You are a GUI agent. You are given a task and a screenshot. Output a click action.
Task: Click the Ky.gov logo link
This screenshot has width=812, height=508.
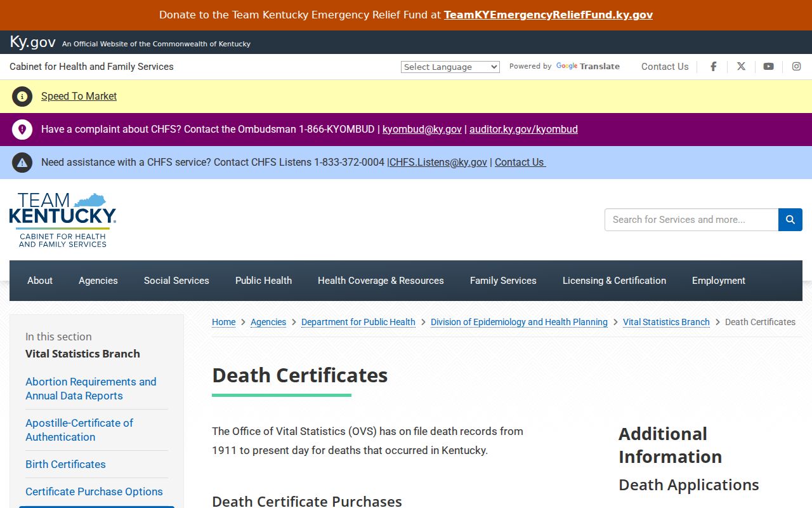click(x=32, y=42)
